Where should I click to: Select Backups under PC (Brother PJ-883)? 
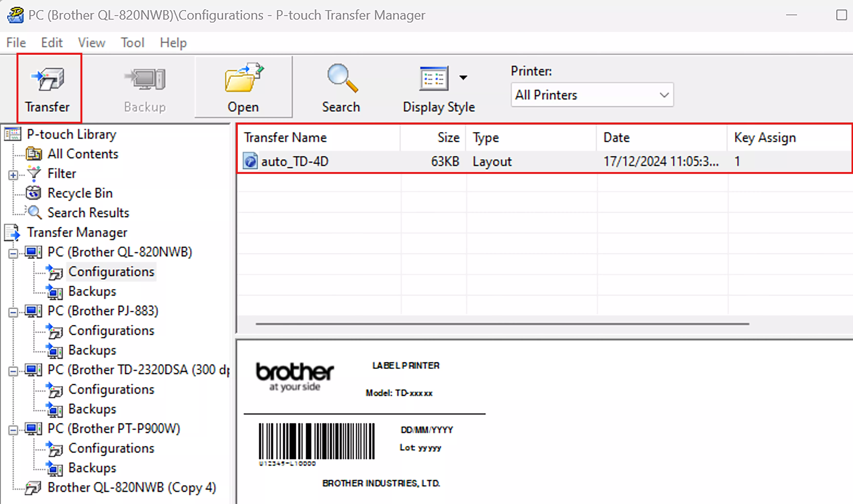point(92,350)
